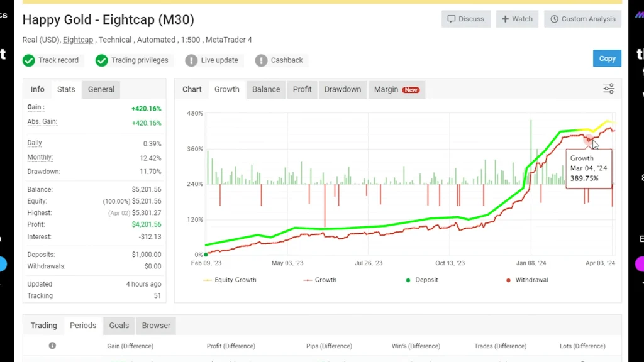This screenshot has height=362, width=644.
Task: Click the Trading privileges green checkmark icon
Action: (x=101, y=60)
